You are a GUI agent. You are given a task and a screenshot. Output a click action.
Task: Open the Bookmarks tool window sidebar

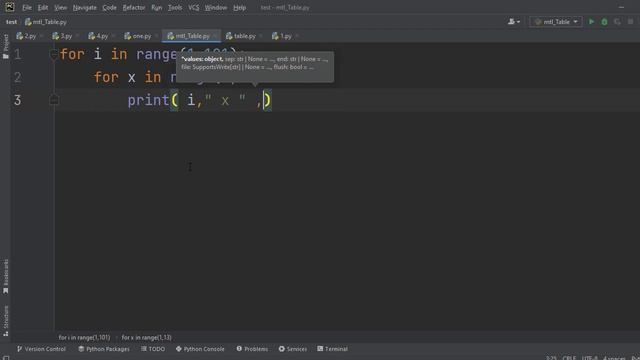click(6, 276)
